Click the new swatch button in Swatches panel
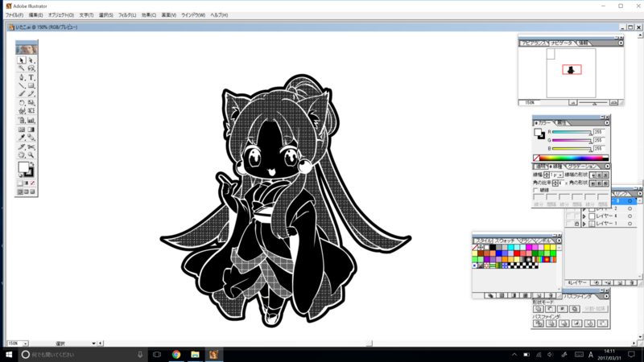The image size is (644, 362). click(539, 295)
